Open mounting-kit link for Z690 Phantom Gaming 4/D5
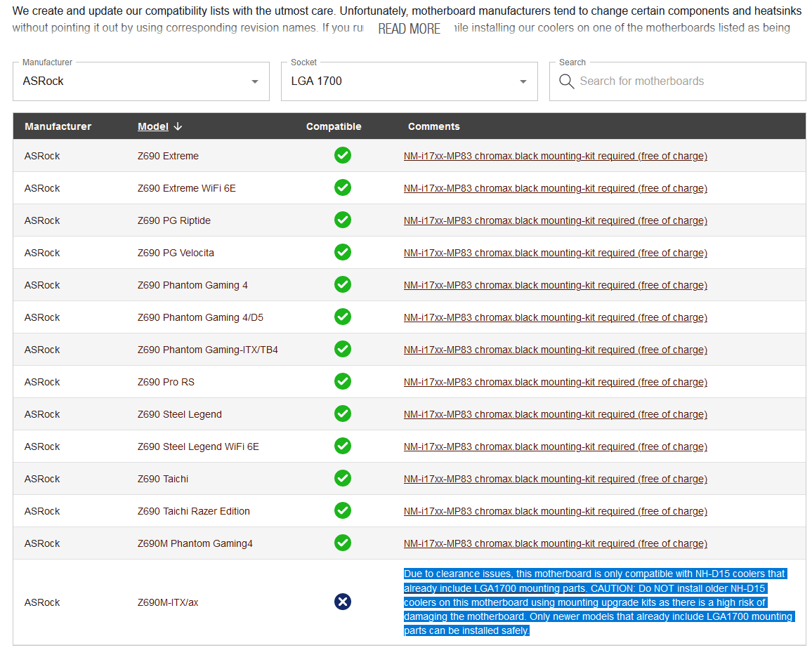 pos(555,317)
